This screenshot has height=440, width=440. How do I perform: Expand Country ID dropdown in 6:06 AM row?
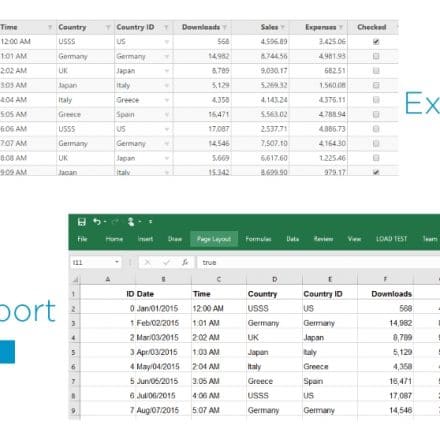167,129
